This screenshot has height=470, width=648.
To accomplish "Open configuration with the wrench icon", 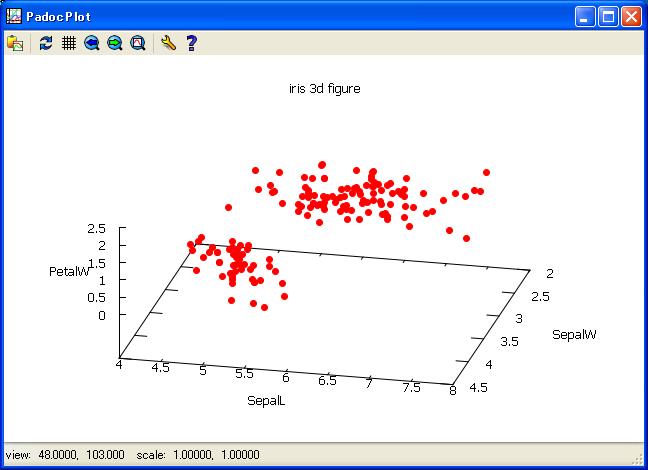I will pyautogui.click(x=168, y=43).
